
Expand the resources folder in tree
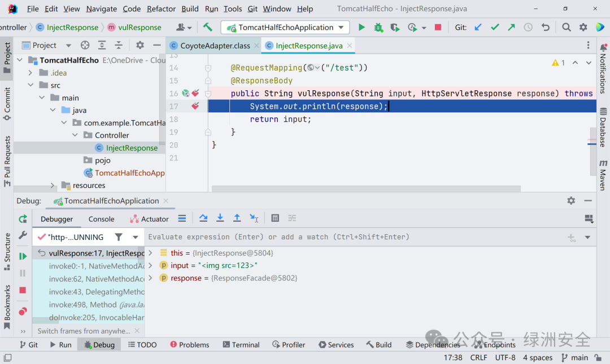click(x=52, y=186)
